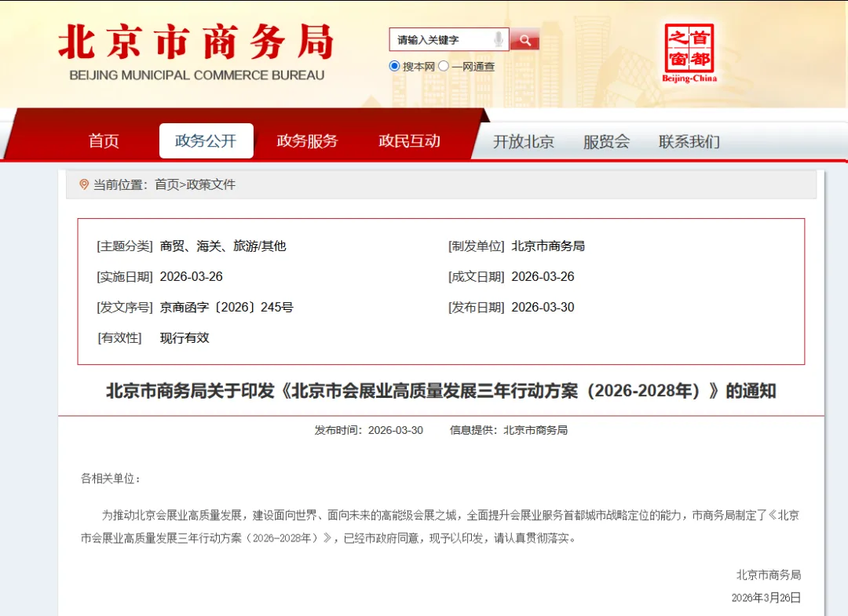Click the 北京市商务局 site logo
The width and height of the screenshot is (848, 616).
click(x=196, y=42)
